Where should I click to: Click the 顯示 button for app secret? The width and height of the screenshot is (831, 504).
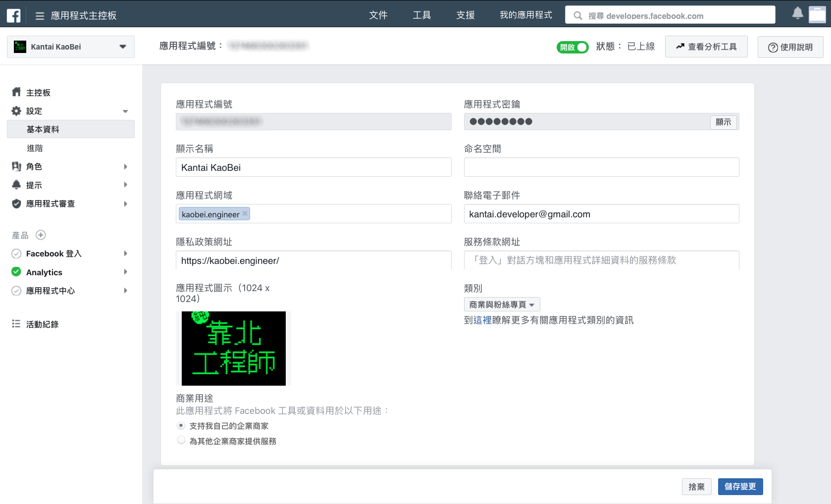point(723,122)
